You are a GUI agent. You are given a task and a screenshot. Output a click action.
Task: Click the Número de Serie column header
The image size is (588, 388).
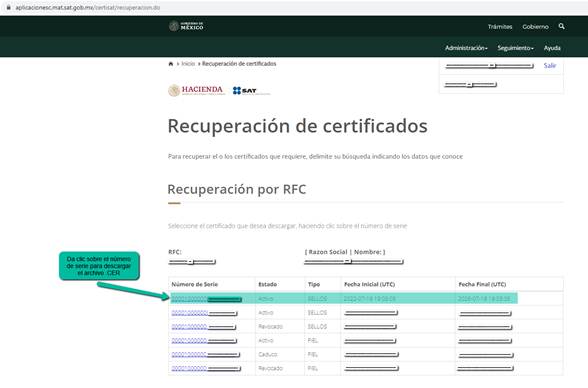[x=195, y=284]
